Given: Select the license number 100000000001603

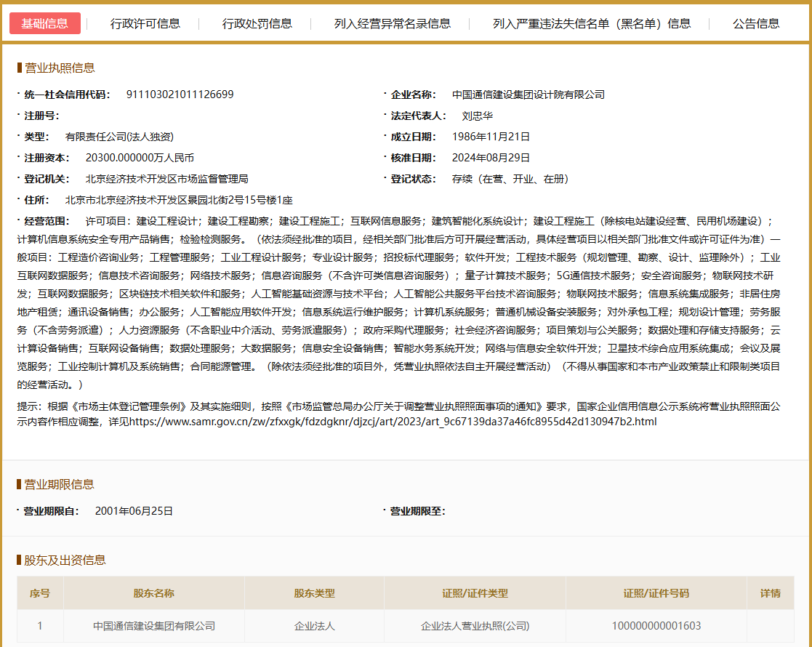Looking at the screenshot, I should coord(656,626).
